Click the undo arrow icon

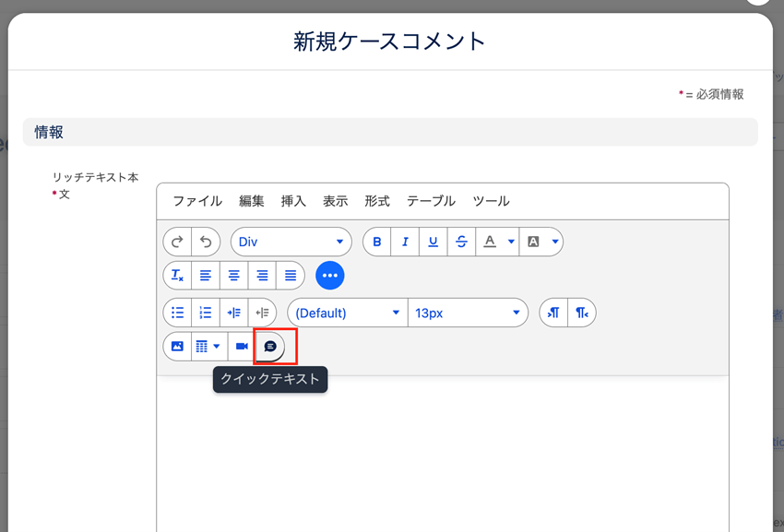tap(206, 242)
